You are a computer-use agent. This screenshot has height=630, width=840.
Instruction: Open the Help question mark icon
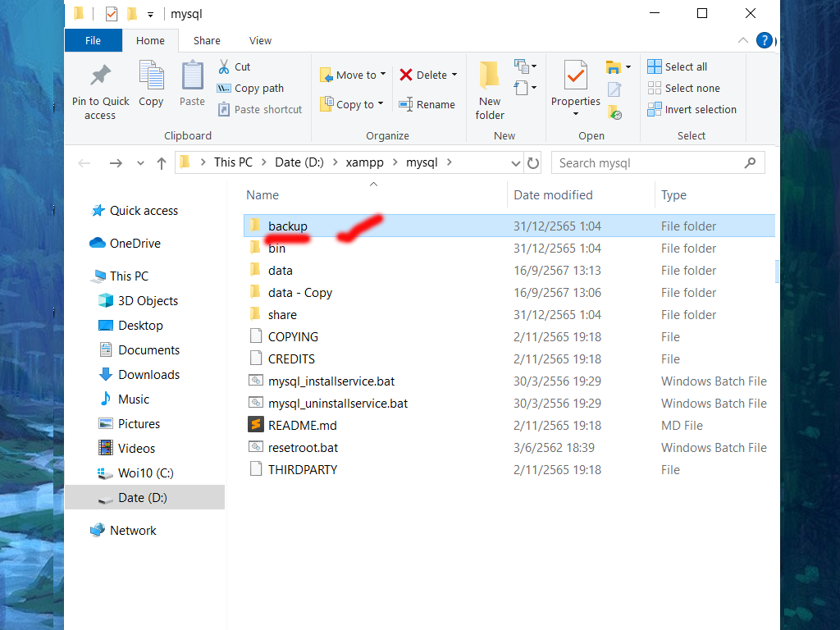764,40
